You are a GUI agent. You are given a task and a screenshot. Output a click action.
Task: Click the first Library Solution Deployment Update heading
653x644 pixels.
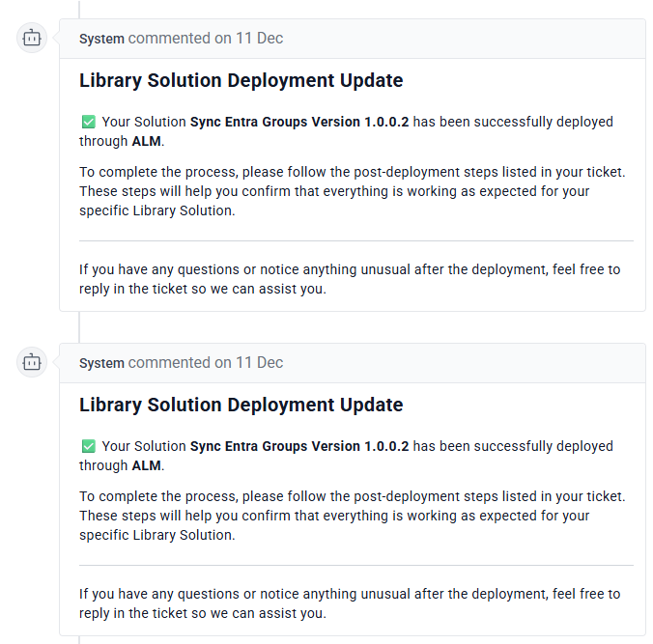[x=241, y=81]
